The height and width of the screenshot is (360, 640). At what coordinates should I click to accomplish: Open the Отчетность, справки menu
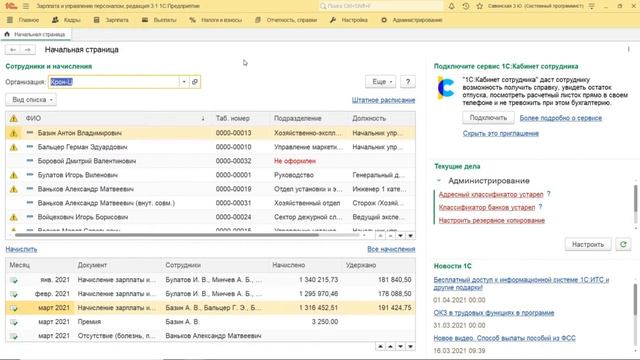coord(286,20)
